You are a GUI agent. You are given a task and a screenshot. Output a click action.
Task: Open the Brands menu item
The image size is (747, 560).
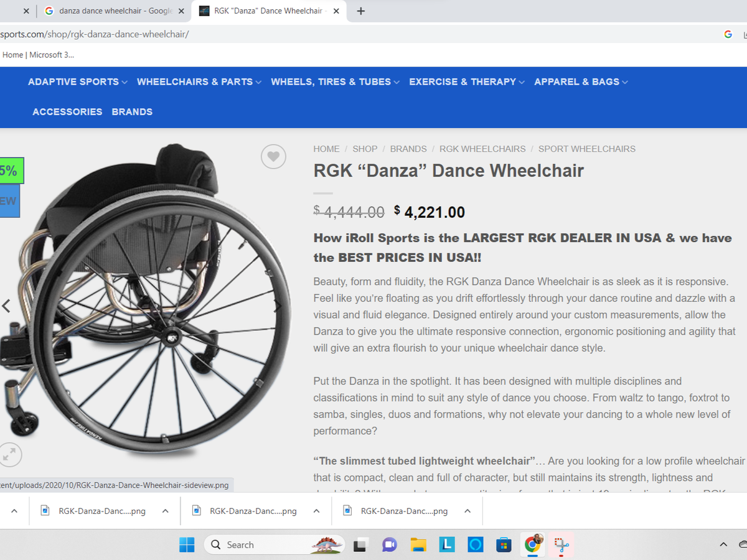point(132,112)
